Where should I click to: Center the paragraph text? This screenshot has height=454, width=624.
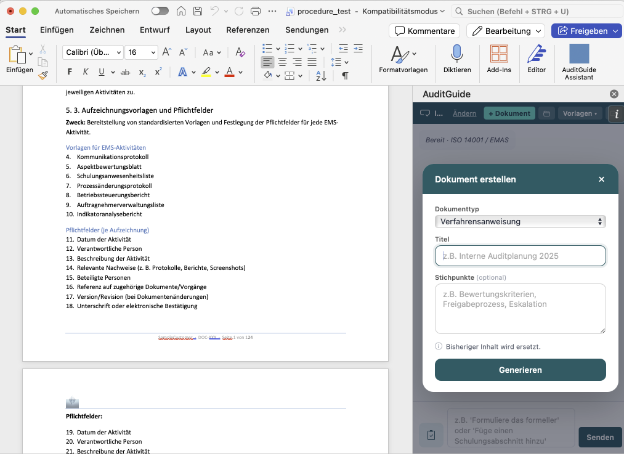[283, 62]
